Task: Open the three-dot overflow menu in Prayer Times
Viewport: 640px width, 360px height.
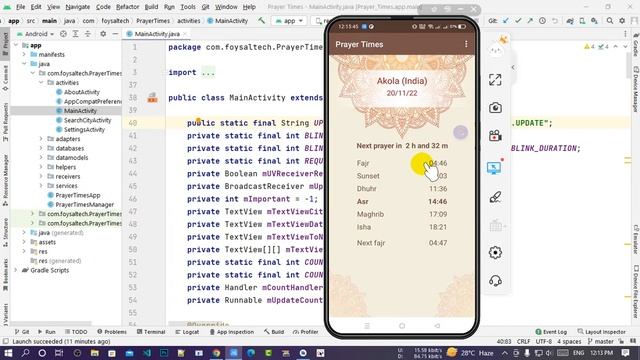Action: point(466,44)
